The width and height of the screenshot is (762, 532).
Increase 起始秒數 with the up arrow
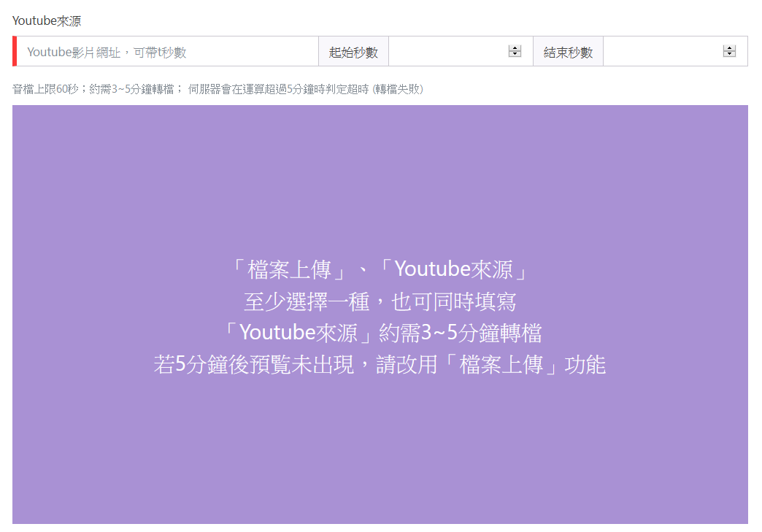515,48
